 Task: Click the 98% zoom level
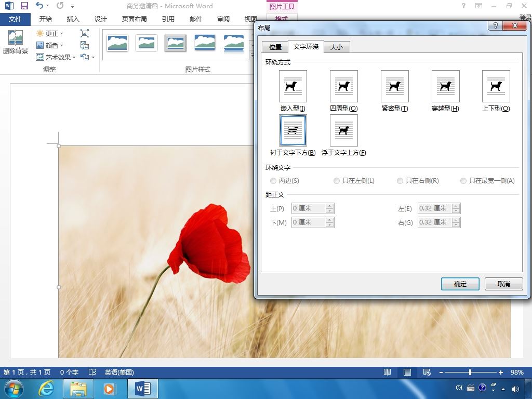[517, 372]
